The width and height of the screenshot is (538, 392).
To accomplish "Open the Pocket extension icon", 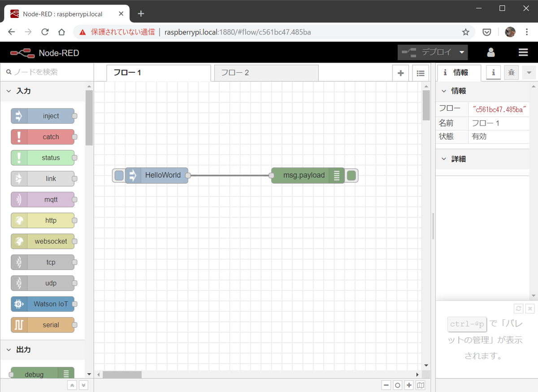I will pos(487,32).
